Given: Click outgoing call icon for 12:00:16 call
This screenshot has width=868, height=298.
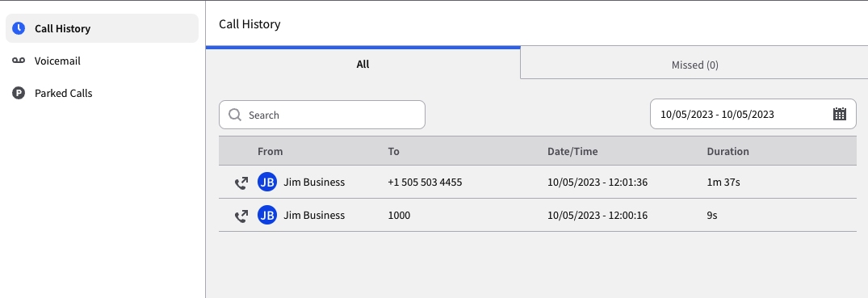Looking at the screenshot, I should click(241, 216).
